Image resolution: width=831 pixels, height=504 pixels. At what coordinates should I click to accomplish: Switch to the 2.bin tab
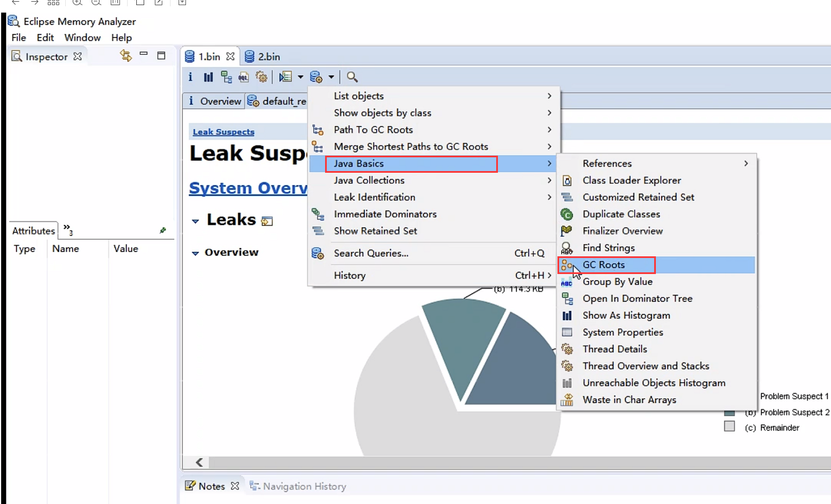[263, 56]
